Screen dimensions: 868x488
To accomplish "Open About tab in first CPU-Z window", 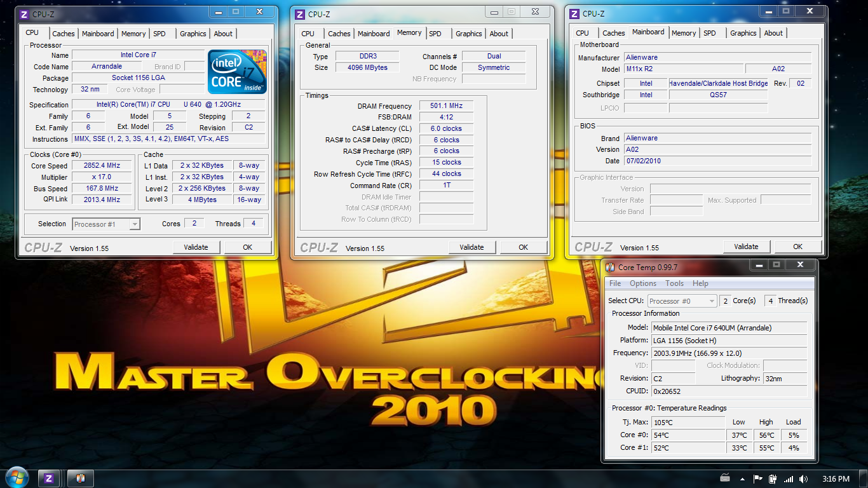I will tap(223, 34).
